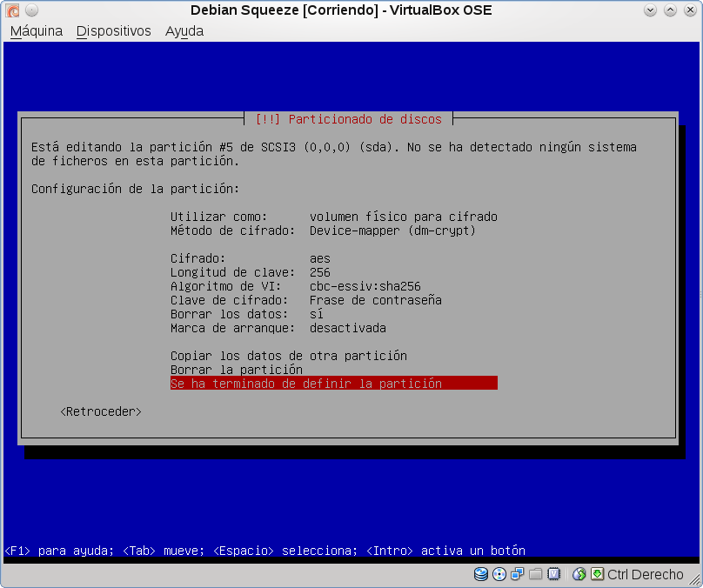This screenshot has height=588, width=703.
Task: Select the 'Método de cifrado' setting row
Action: (x=323, y=231)
